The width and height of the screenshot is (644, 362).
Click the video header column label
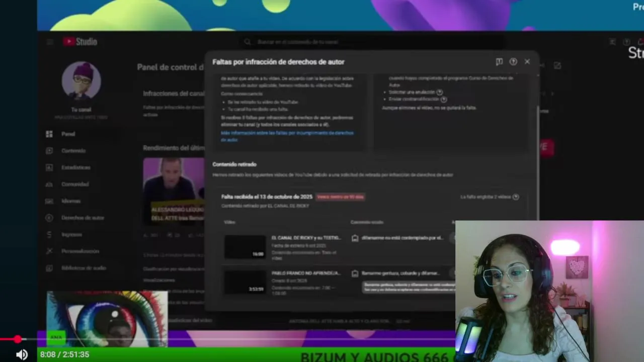[x=229, y=222]
